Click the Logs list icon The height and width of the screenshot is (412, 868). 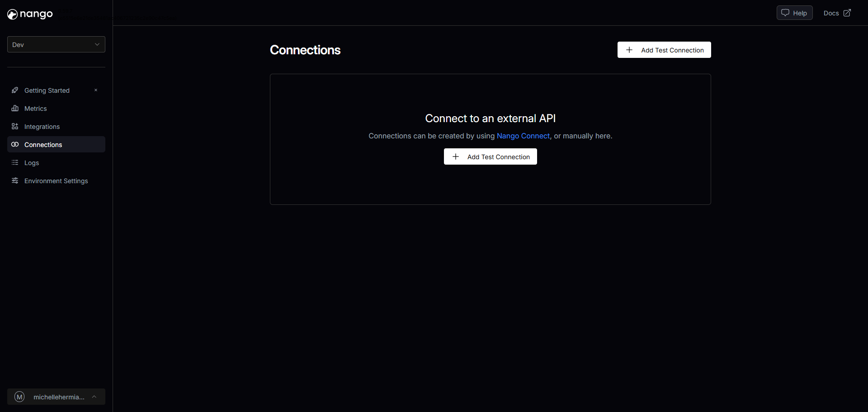point(15,163)
